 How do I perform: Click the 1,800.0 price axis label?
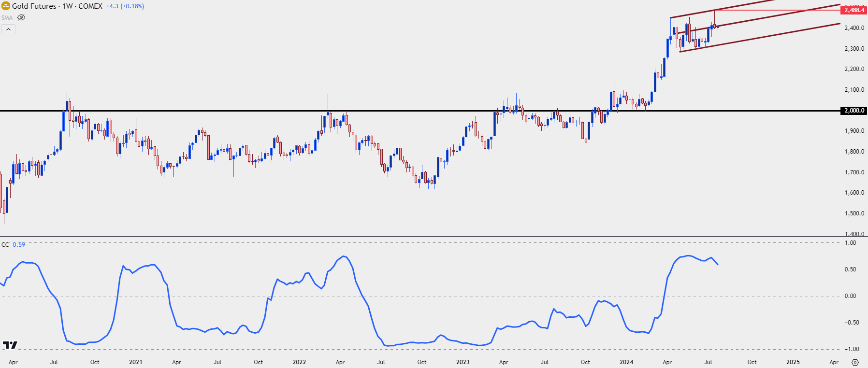coord(854,152)
